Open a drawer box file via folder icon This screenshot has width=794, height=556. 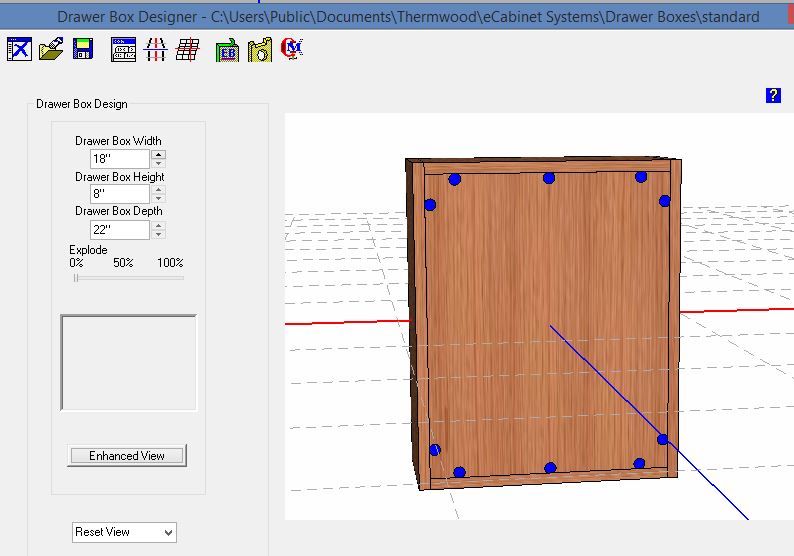51,49
